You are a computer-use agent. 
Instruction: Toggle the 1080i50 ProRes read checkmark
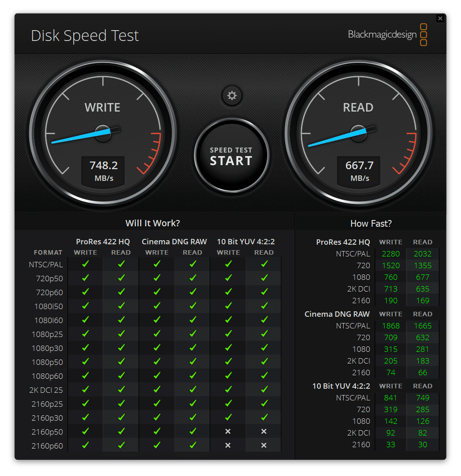(x=121, y=306)
